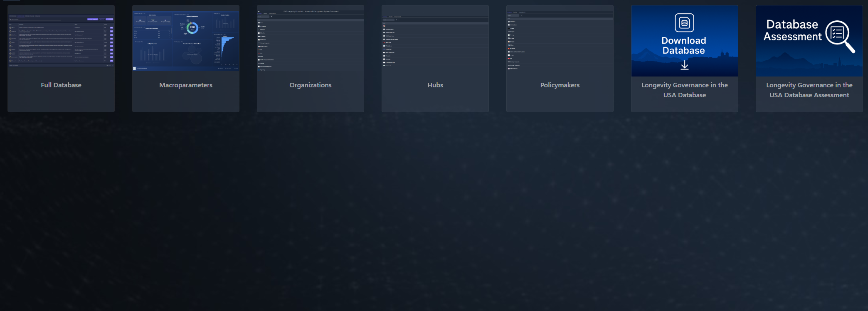This screenshot has width=868, height=311.
Task: Open the Policymakers preview thumbnail
Action: [x=560, y=41]
